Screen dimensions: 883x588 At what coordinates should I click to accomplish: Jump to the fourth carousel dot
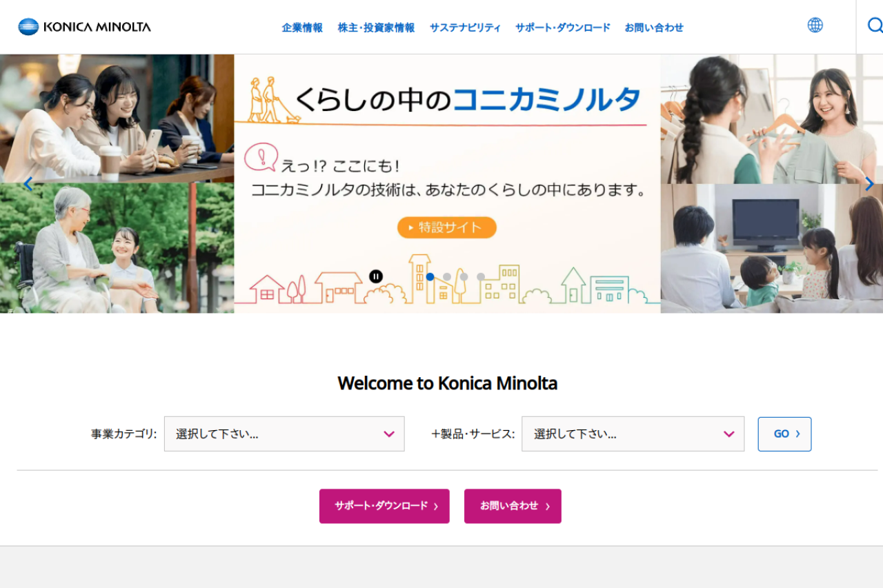point(481,276)
